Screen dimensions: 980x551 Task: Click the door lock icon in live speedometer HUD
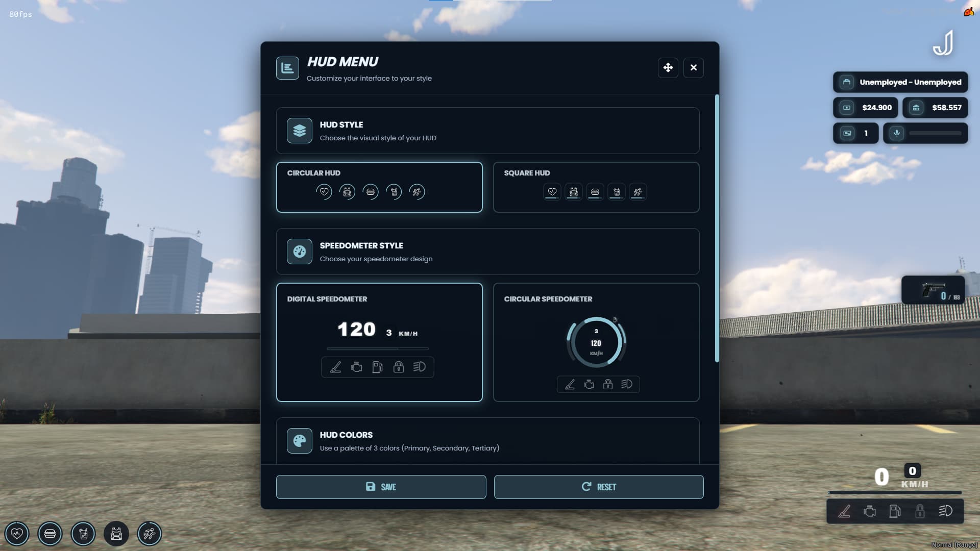(x=920, y=511)
